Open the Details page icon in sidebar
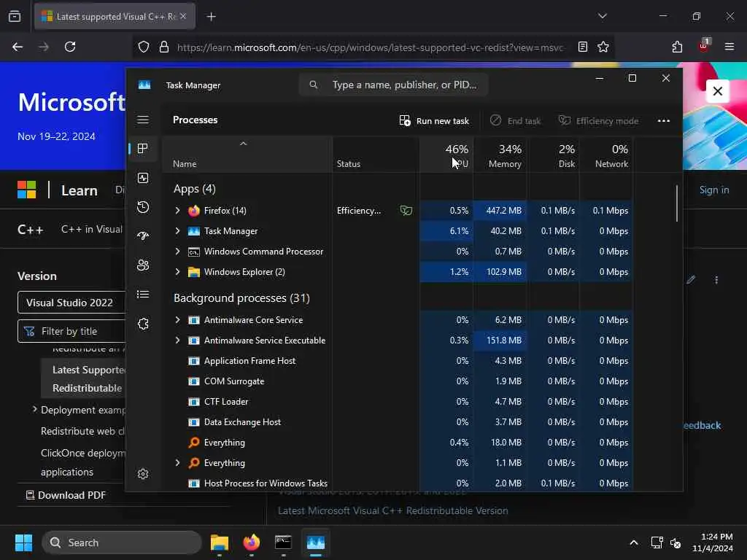 [x=143, y=295]
